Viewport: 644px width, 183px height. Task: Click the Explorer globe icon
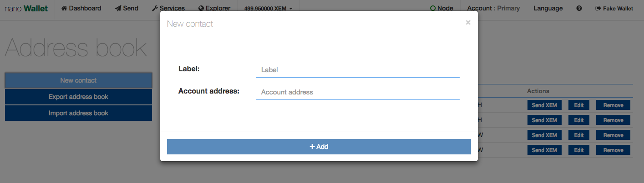(x=202, y=8)
